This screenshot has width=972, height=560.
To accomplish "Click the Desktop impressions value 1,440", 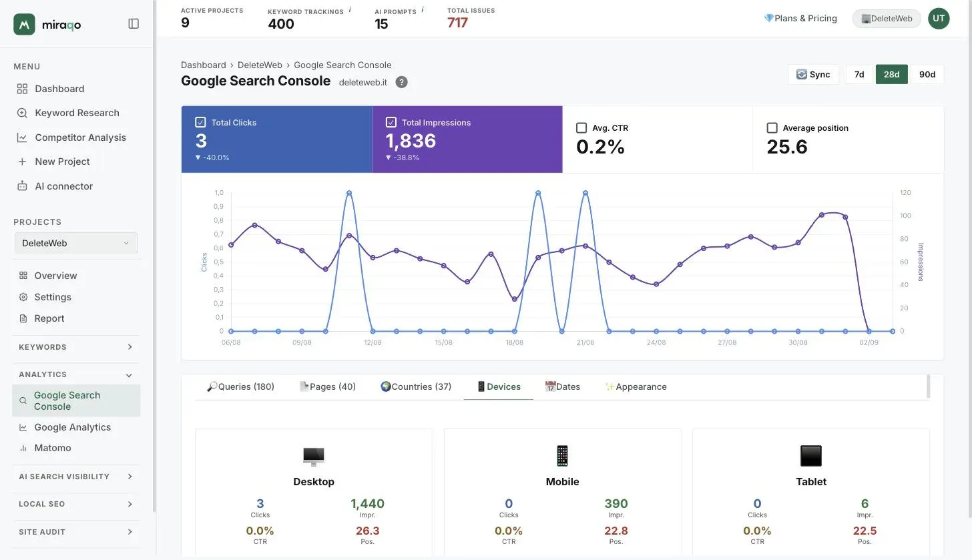I will coord(367,503).
